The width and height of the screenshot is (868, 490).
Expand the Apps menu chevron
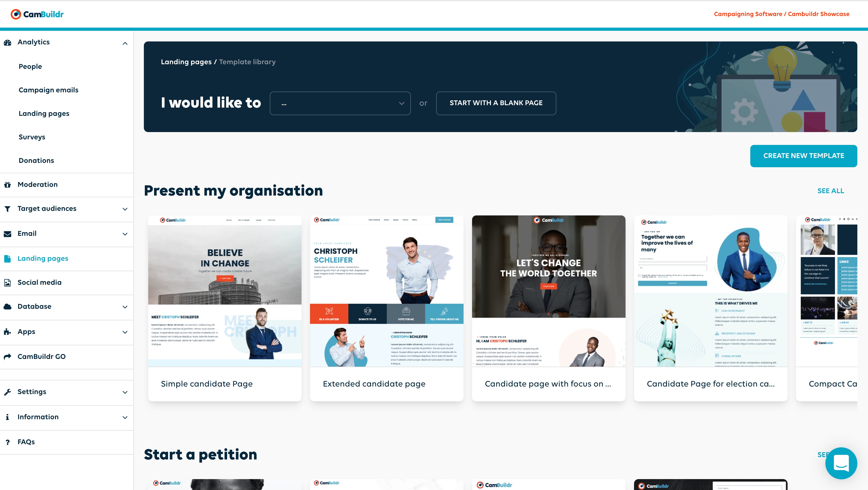tap(125, 332)
